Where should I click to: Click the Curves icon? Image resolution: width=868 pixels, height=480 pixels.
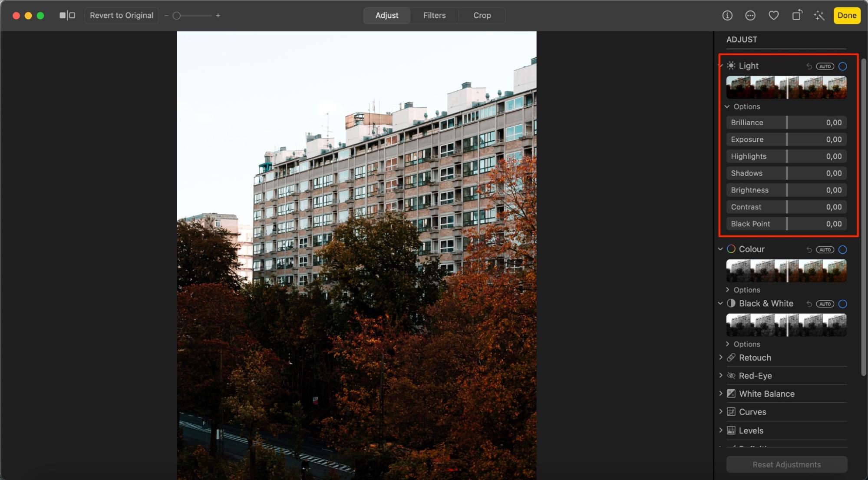[x=731, y=412]
